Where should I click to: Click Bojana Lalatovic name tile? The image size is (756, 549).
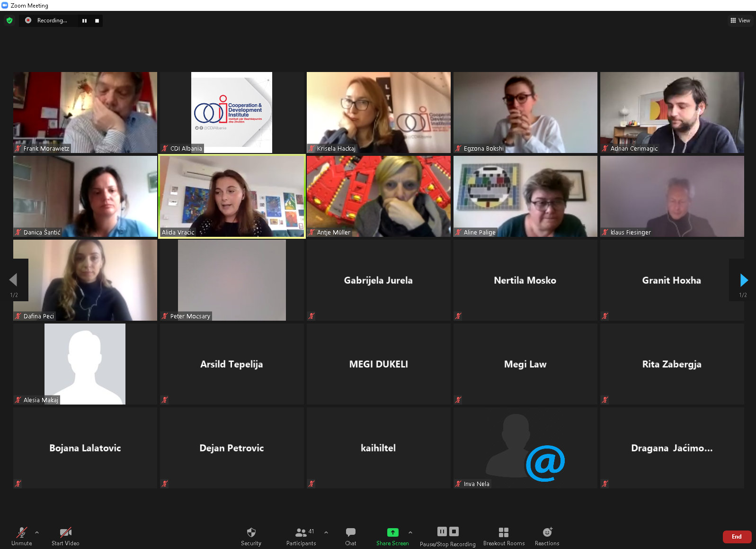[x=85, y=448]
